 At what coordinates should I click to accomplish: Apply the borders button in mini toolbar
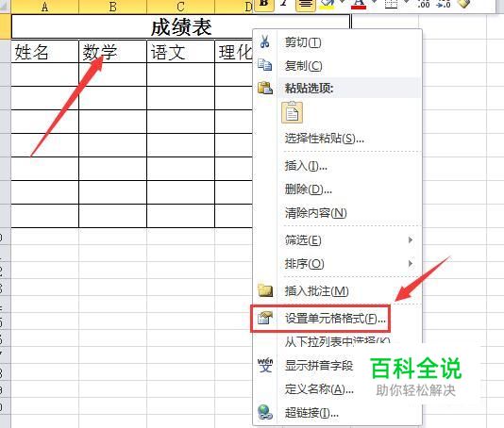coord(391,5)
